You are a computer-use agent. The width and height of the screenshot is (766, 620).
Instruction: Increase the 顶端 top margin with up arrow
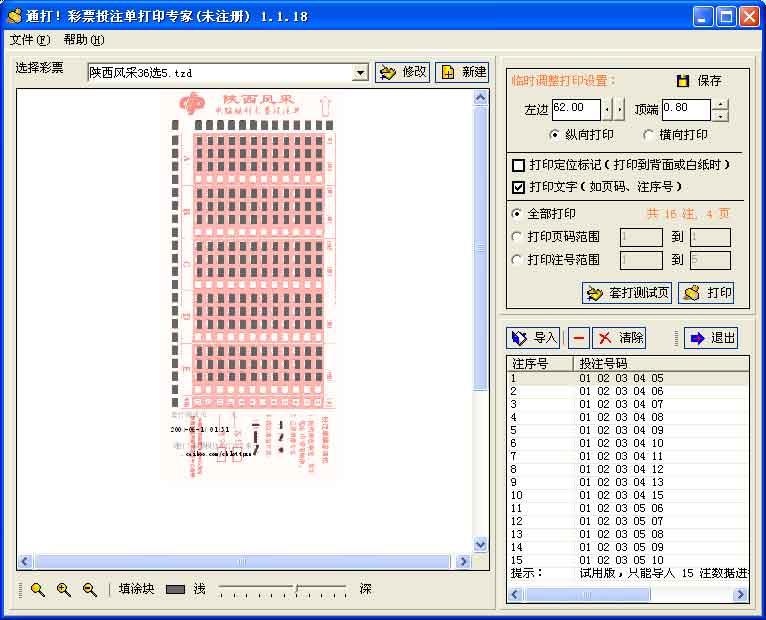pyautogui.click(x=720, y=104)
